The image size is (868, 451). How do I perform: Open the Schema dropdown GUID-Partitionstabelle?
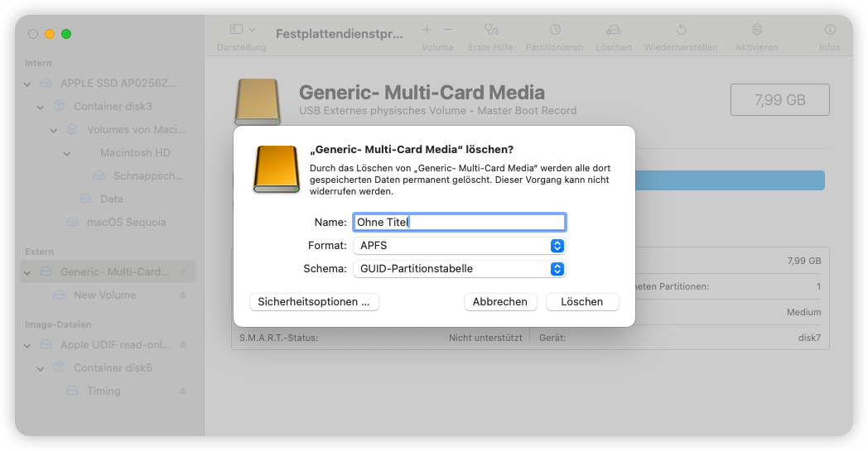tap(460, 268)
